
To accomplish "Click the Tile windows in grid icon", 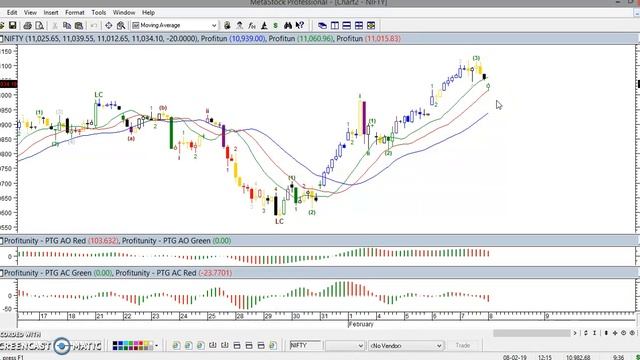I will tap(359, 25).
